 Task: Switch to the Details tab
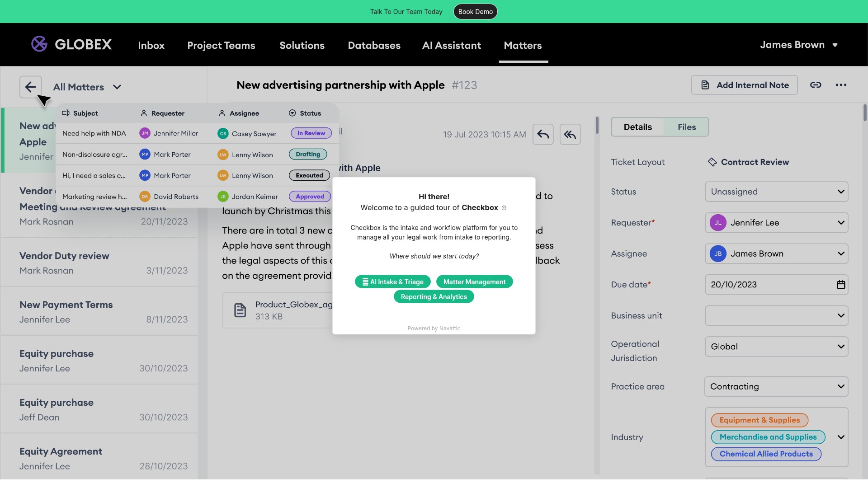[637, 127]
